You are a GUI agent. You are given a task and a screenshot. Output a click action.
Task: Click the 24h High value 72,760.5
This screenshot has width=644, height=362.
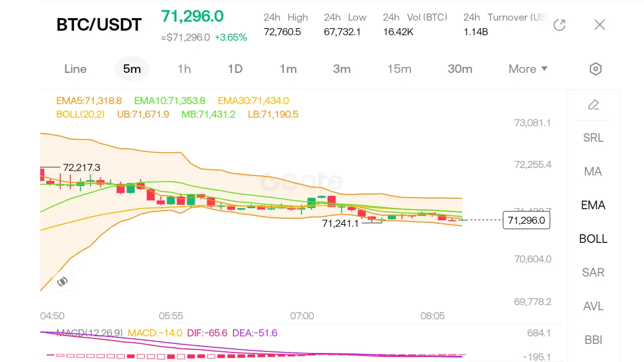click(282, 32)
